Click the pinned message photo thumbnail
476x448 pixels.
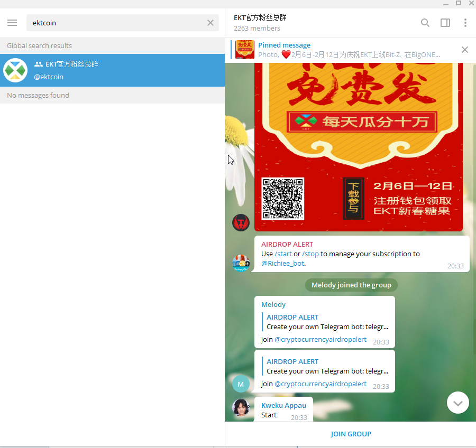tap(245, 50)
